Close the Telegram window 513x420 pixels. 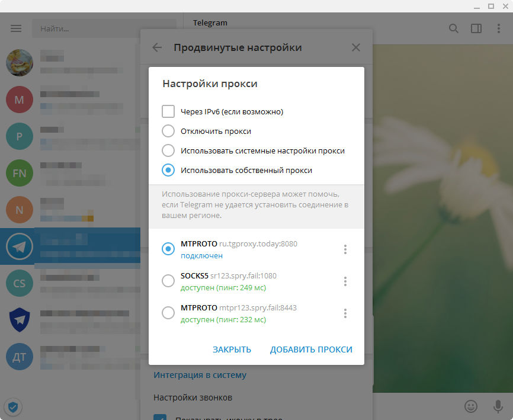pyautogui.click(x=505, y=6)
